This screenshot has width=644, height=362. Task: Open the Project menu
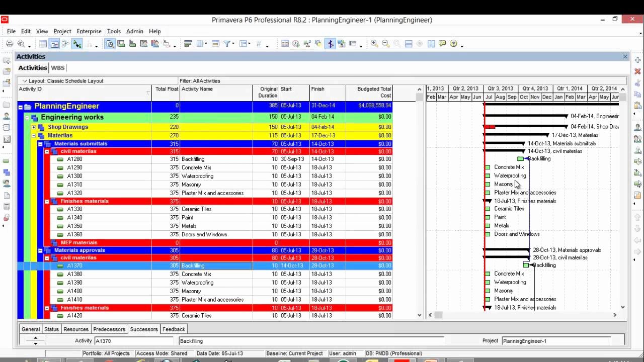coord(62,31)
